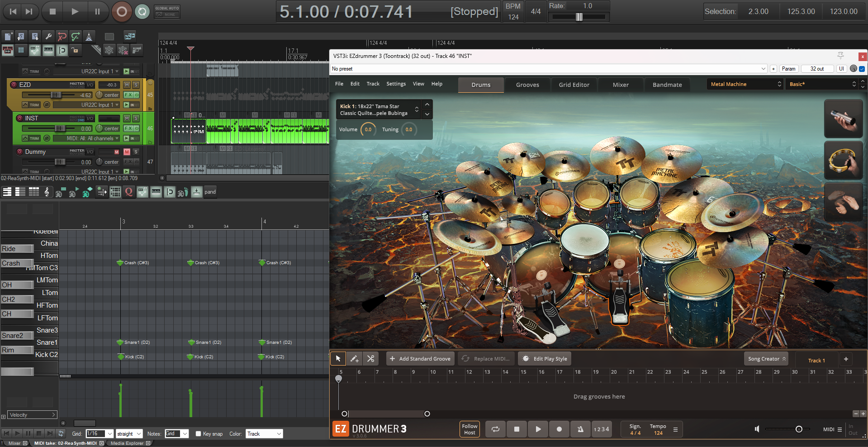Select the piano roll view mode icon
The height and width of the screenshot is (447, 868).
(7, 192)
